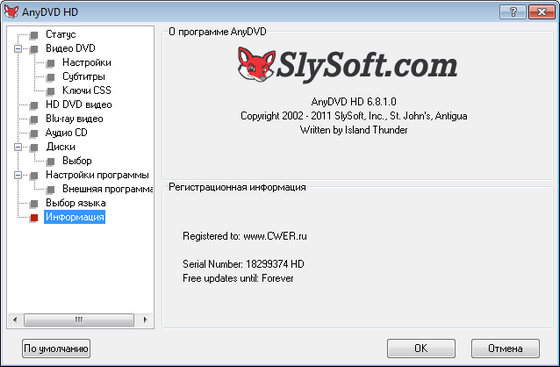Collapse the Видео DVD tree node
The height and width of the screenshot is (367, 560).
(18, 49)
